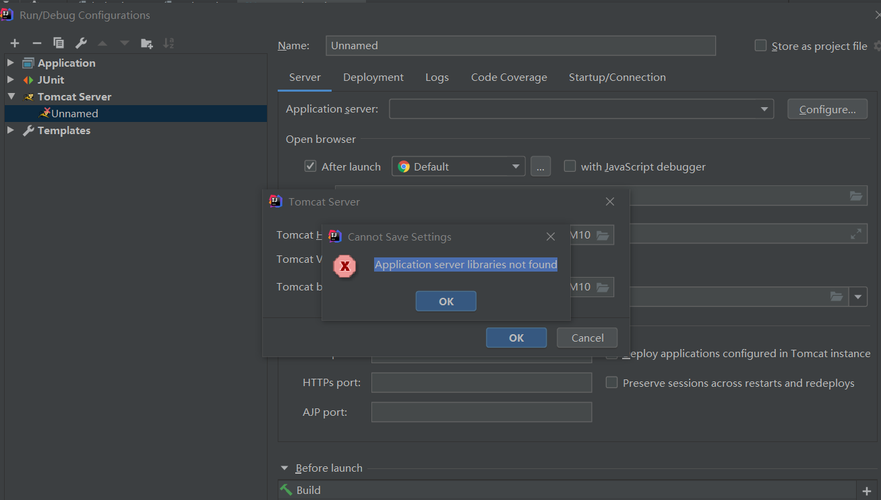Collapse the Before launch section
The image size is (881, 500).
pyautogui.click(x=284, y=468)
